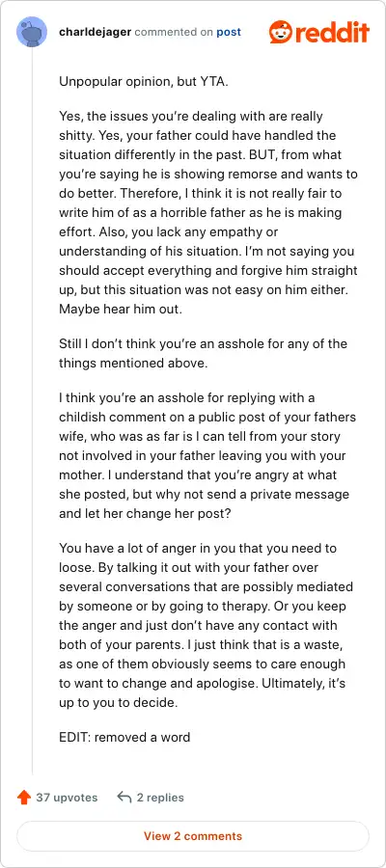
Task: Click the reddit wordmark text
Action: (331, 32)
